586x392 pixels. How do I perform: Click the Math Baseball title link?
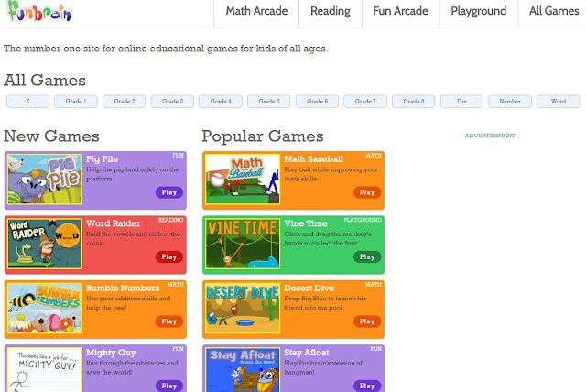click(313, 158)
